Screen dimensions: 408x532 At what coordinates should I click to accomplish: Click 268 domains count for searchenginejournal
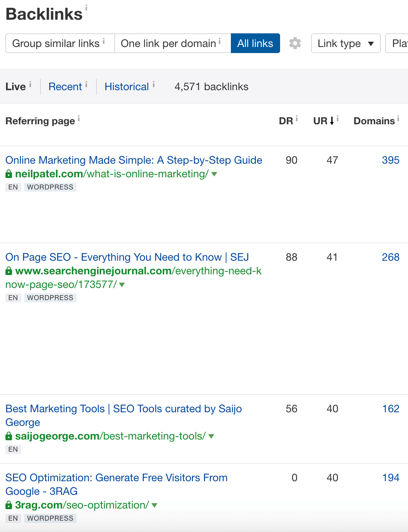[x=391, y=257]
